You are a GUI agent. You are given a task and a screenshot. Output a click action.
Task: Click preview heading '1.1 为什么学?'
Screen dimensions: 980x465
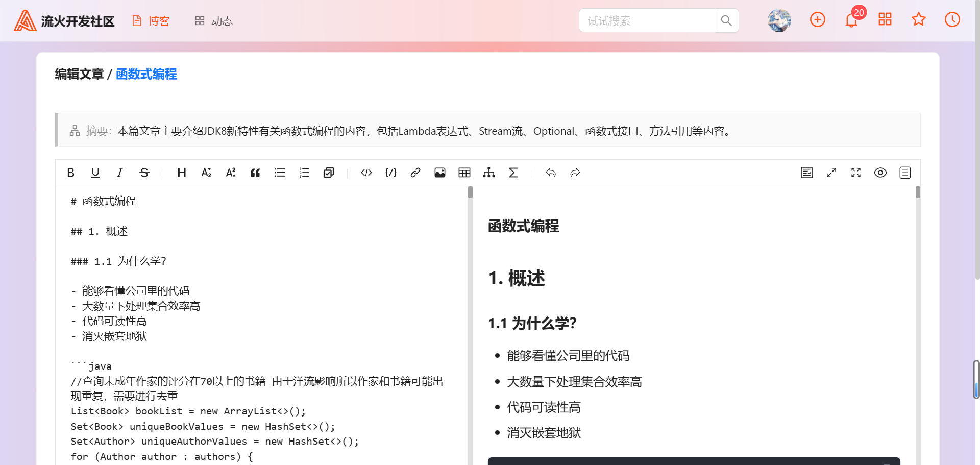click(x=532, y=323)
